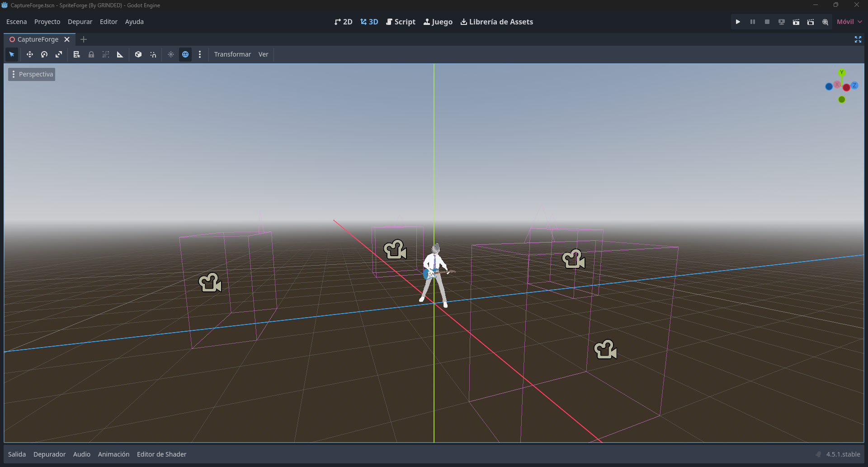Click the green Y axis gizmo handle

841,72
